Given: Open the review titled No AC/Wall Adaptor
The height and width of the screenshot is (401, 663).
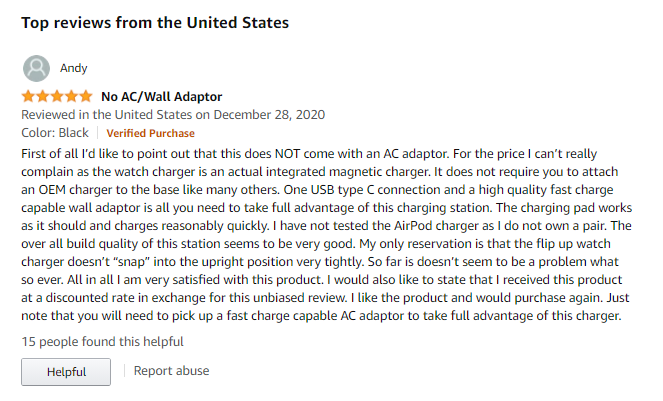Looking at the screenshot, I should (x=162, y=97).
